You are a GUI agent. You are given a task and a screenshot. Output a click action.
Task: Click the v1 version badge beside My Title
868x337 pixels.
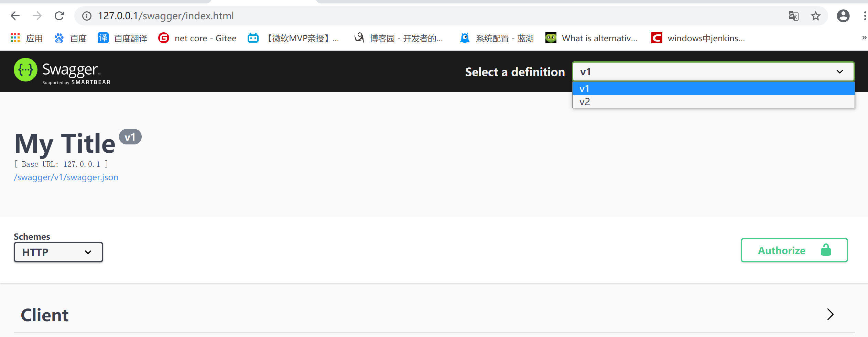pos(130,137)
